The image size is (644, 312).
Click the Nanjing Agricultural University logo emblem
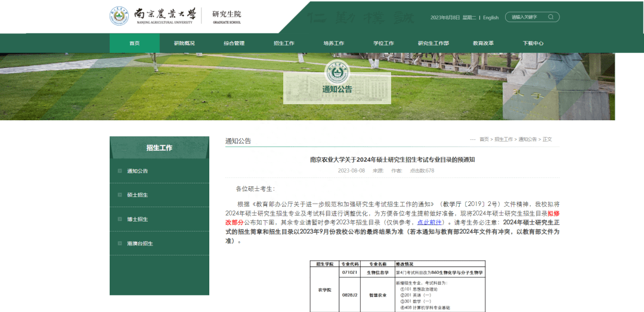119,16
